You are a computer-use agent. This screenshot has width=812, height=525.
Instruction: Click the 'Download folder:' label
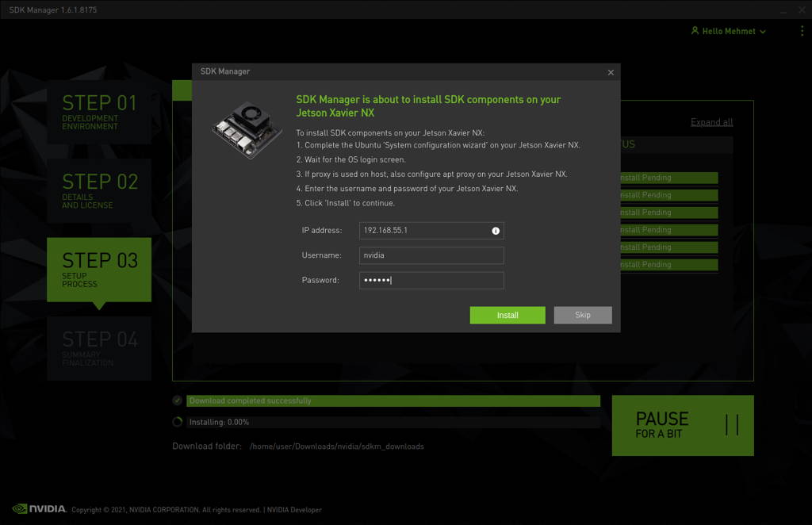[207, 446]
